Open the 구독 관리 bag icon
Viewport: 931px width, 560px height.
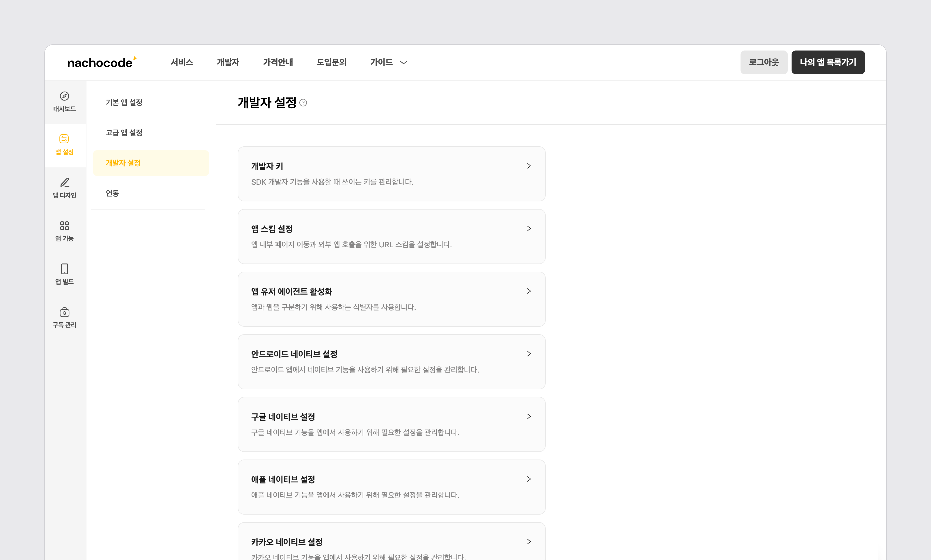click(65, 312)
